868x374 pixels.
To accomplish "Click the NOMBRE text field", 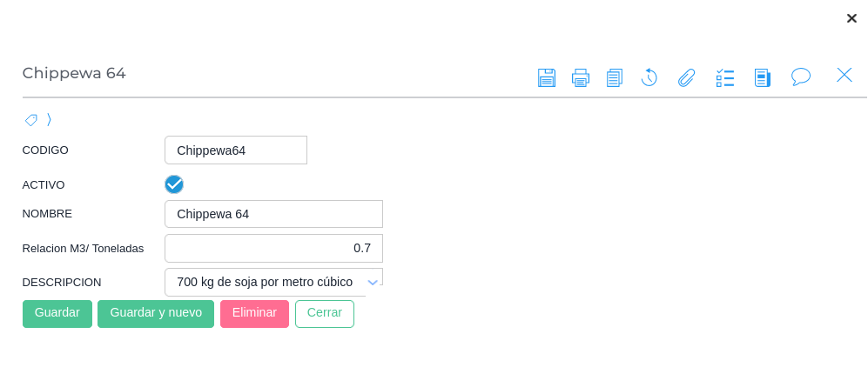I will coord(273,214).
